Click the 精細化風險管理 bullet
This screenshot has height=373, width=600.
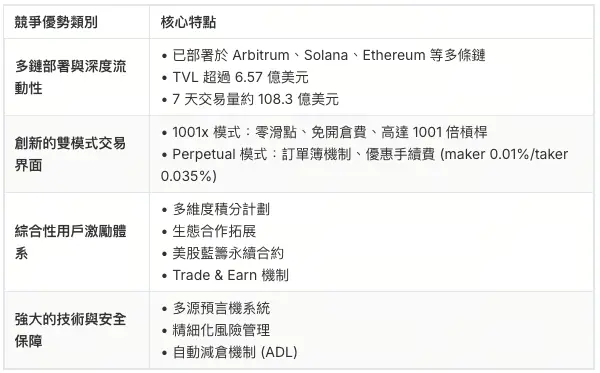pyautogui.click(x=215, y=330)
